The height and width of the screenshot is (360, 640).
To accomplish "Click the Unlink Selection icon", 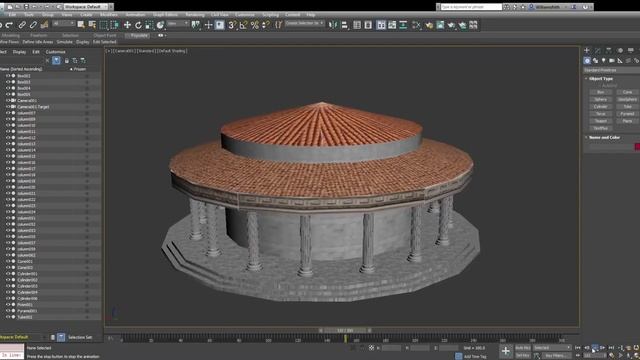I will pos(33,25).
